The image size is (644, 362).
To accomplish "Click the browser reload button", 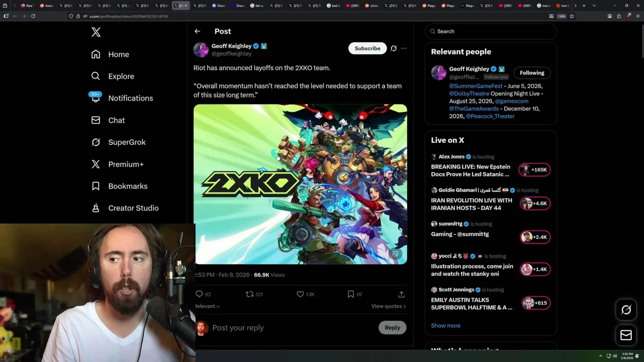I will [x=33, y=16].
